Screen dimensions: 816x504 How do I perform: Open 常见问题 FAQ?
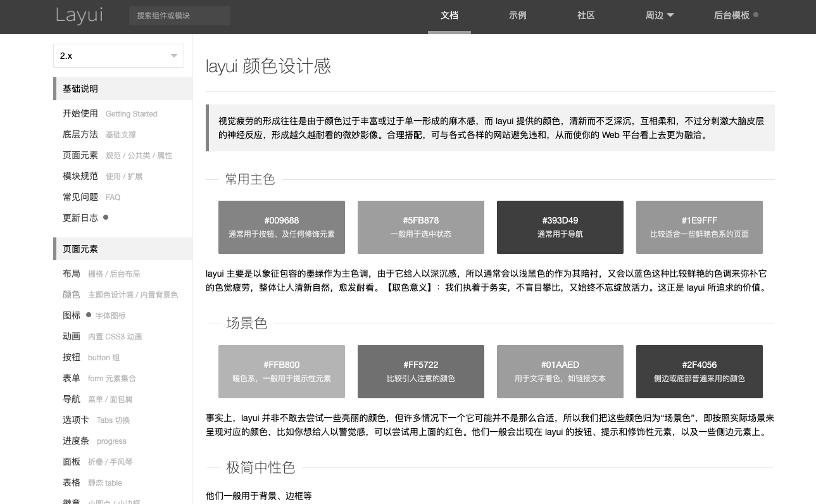pyautogui.click(x=91, y=197)
